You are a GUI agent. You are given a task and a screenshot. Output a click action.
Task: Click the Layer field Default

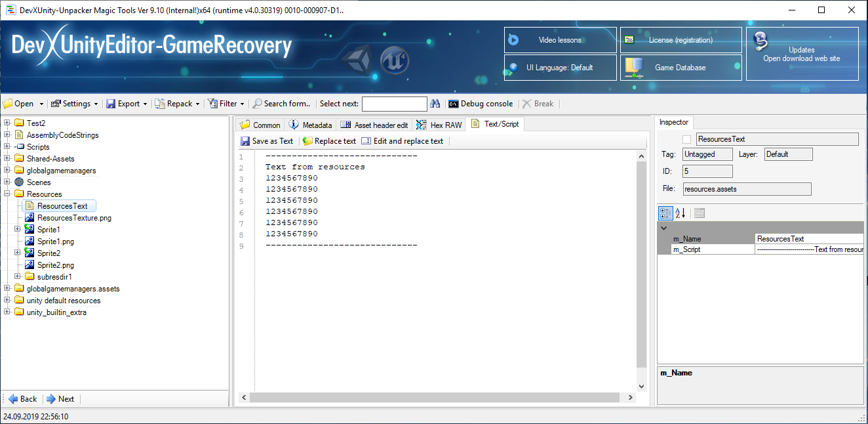(x=788, y=154)
